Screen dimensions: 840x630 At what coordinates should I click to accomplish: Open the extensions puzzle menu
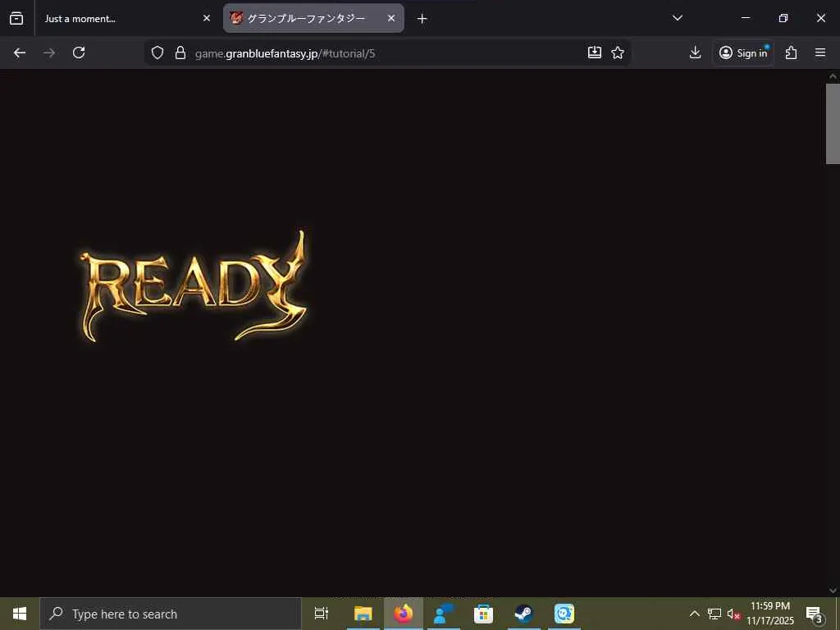click(x=792, y=52)
